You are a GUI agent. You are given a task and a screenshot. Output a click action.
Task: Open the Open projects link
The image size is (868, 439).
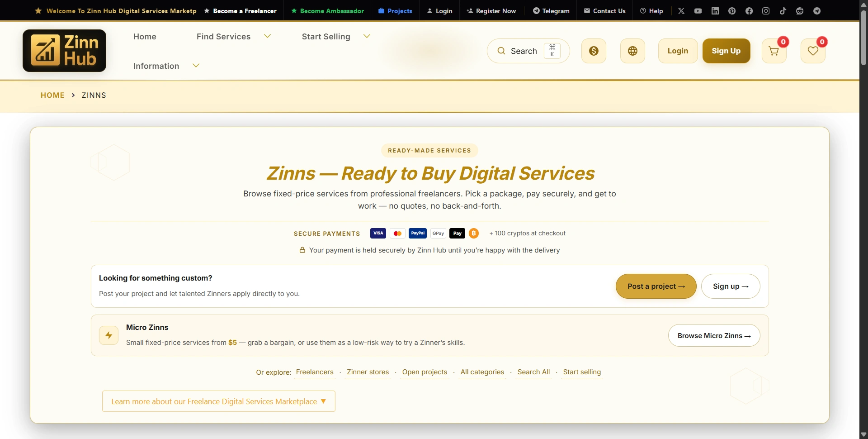pyautogui.click(x=425, y=372)
